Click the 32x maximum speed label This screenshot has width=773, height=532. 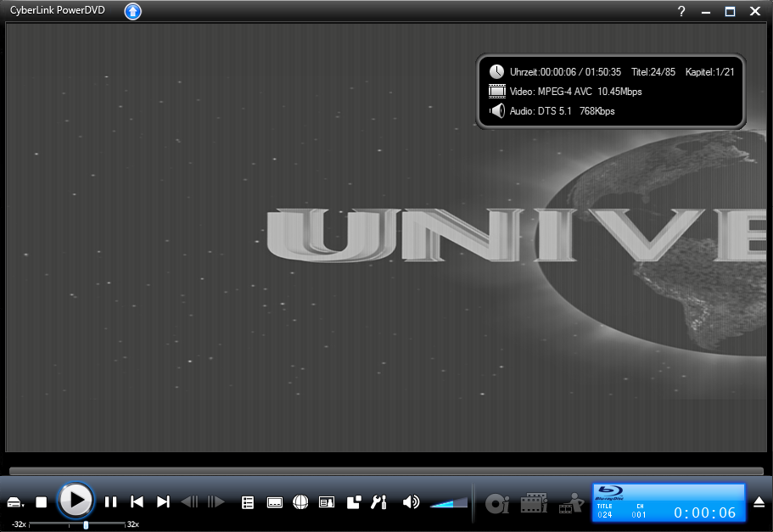pyautogui.click(x=133, y=524)
